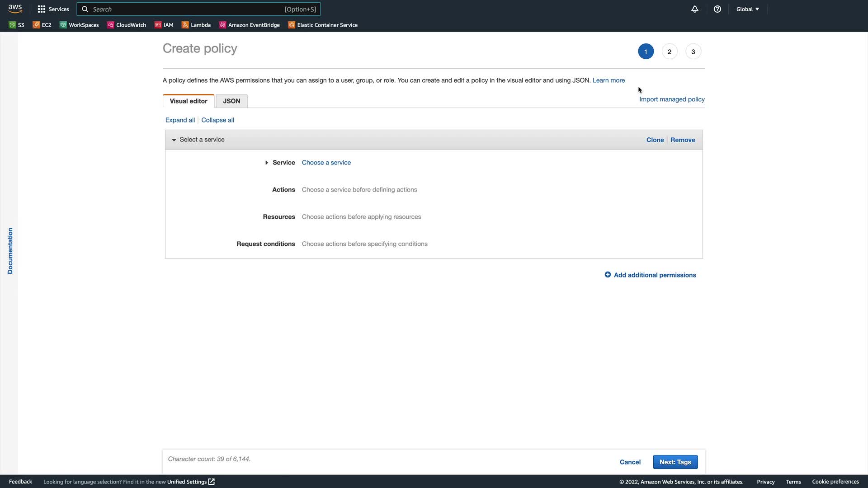The image size is (868, 488).
Task: Open the S3 bookmark icon
Action: (x=12, y=25)
